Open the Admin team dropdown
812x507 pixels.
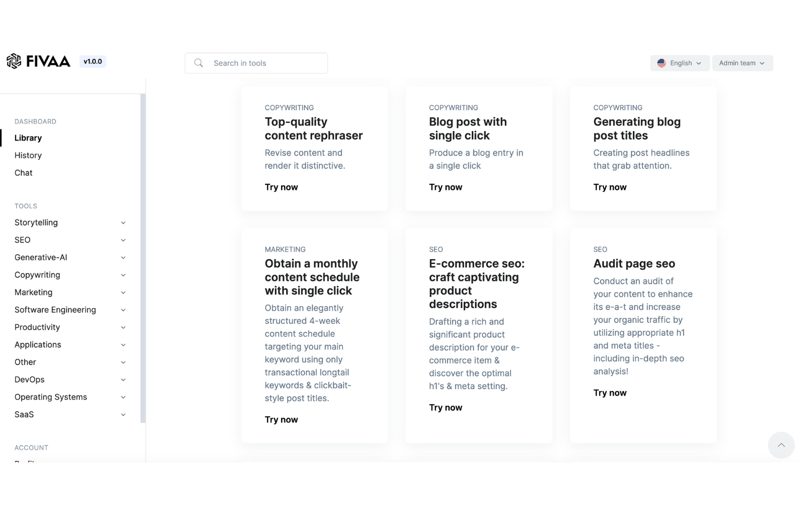point(742,63)
